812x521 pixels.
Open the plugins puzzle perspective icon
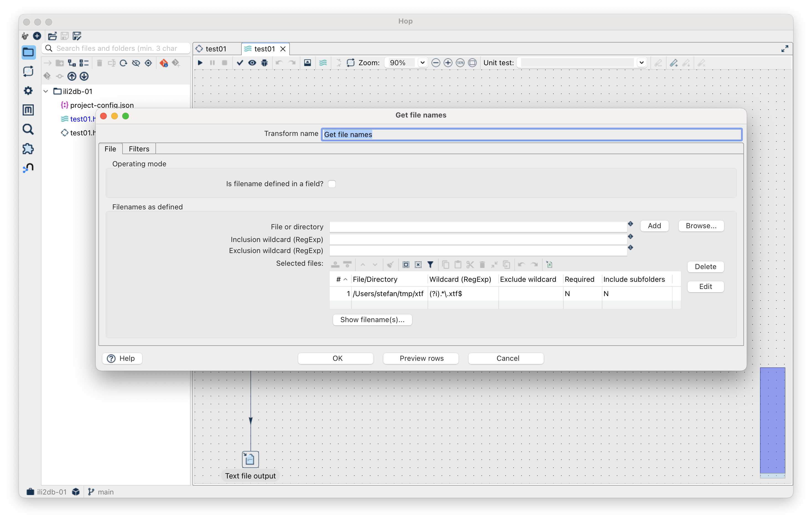tap(28, 149)
